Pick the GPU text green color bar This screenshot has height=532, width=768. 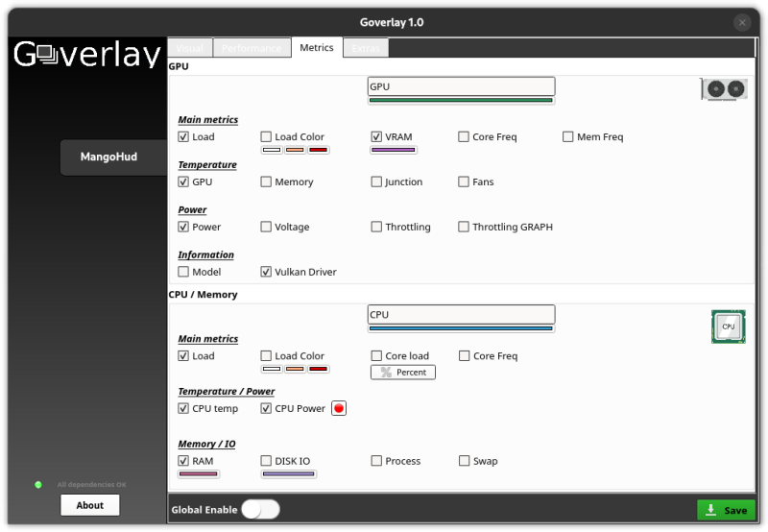point(461,101)
